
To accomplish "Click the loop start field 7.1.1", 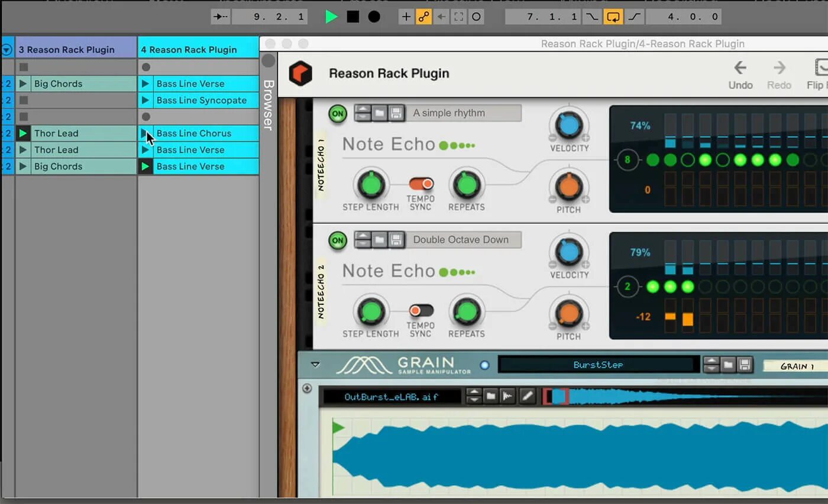I will (x=543, y=17).
